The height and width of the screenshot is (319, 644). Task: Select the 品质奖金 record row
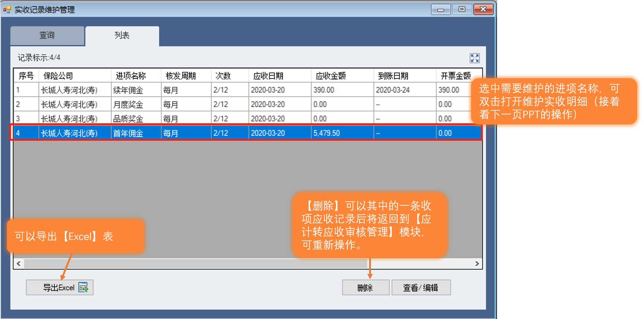coord(128,119)
